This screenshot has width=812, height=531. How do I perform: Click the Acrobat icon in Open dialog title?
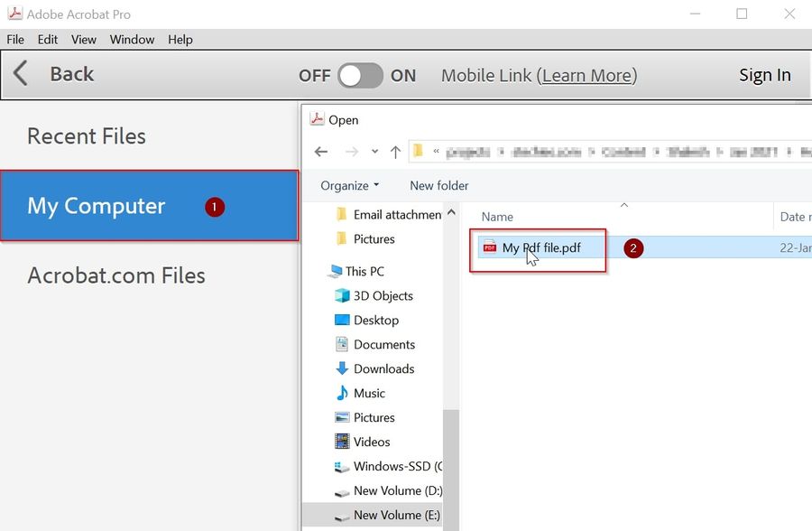coord(317,119)
